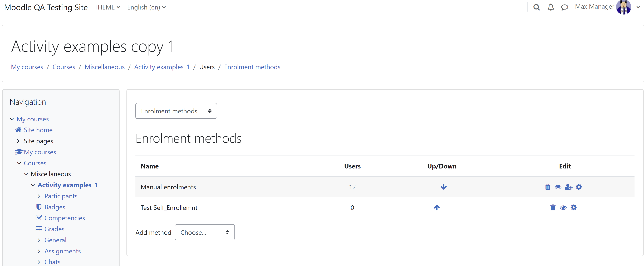Viewport: 644px width, 266px height.
Task: Click Up/Down column header
Action: point(441,166)
